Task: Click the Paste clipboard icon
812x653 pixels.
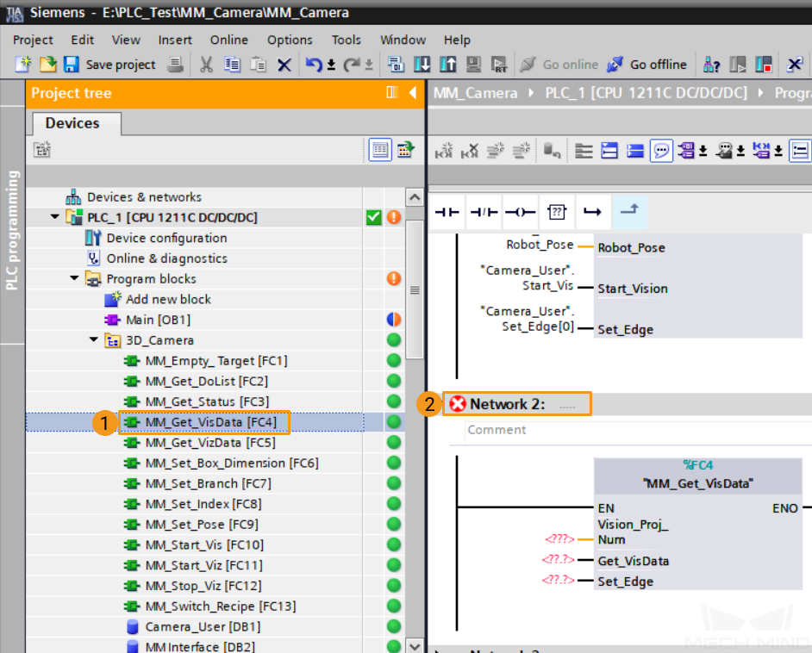Action: click(258, 64)
